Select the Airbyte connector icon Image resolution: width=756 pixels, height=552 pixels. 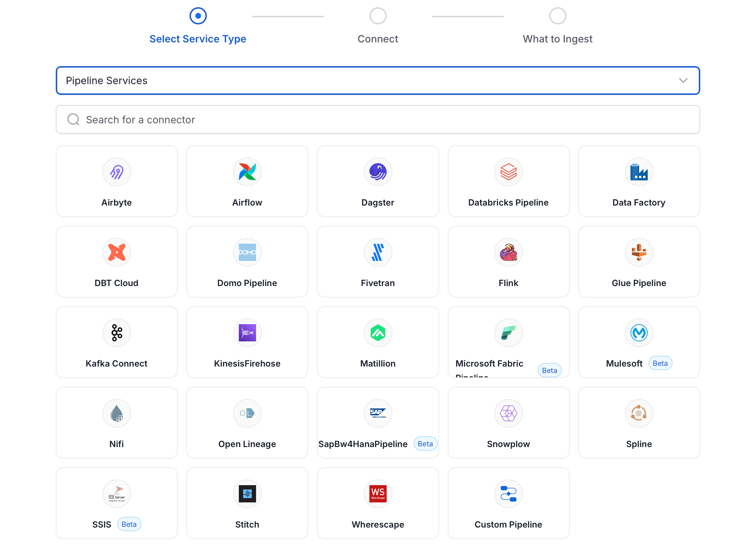click(x=117, y=172)
